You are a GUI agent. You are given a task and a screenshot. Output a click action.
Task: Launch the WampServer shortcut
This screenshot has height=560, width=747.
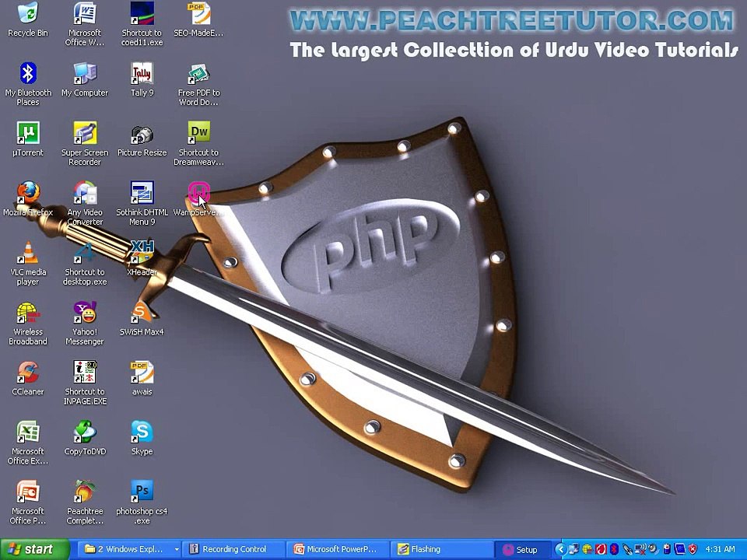point(199,193)
